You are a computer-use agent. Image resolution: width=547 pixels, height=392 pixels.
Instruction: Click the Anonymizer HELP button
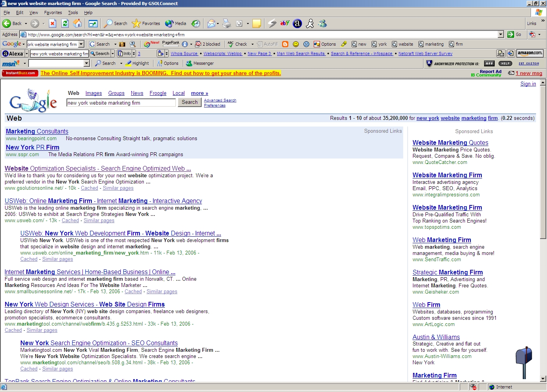click(505, 63)
